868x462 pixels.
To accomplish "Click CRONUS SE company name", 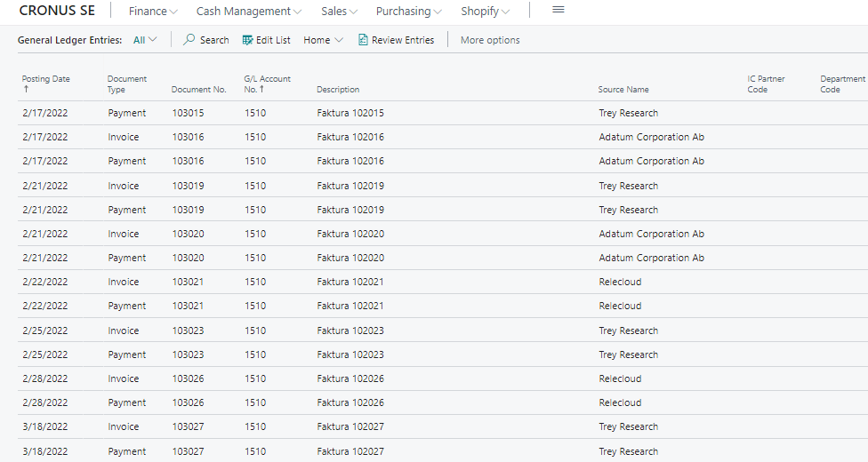I will 57,11.
